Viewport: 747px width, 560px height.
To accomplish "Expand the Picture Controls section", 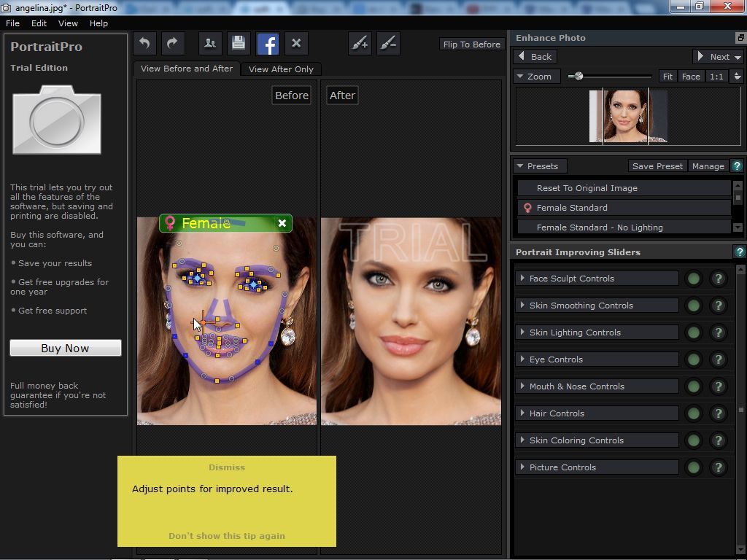I will [597, 467].
